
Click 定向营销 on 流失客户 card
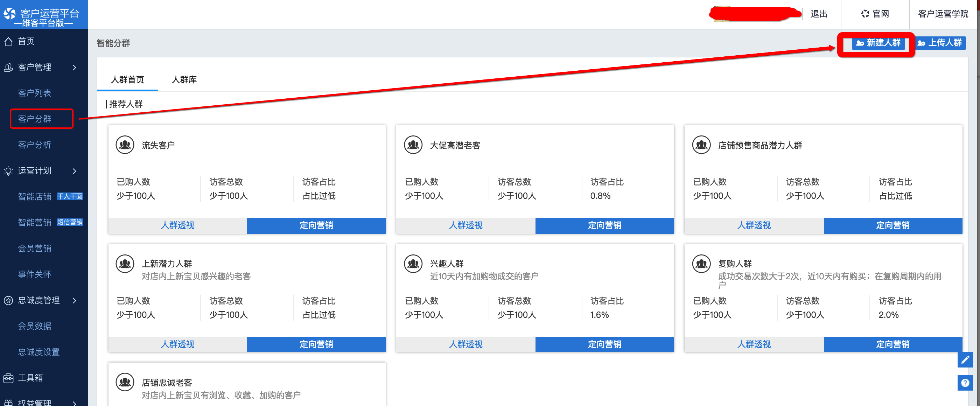point(316,225)
